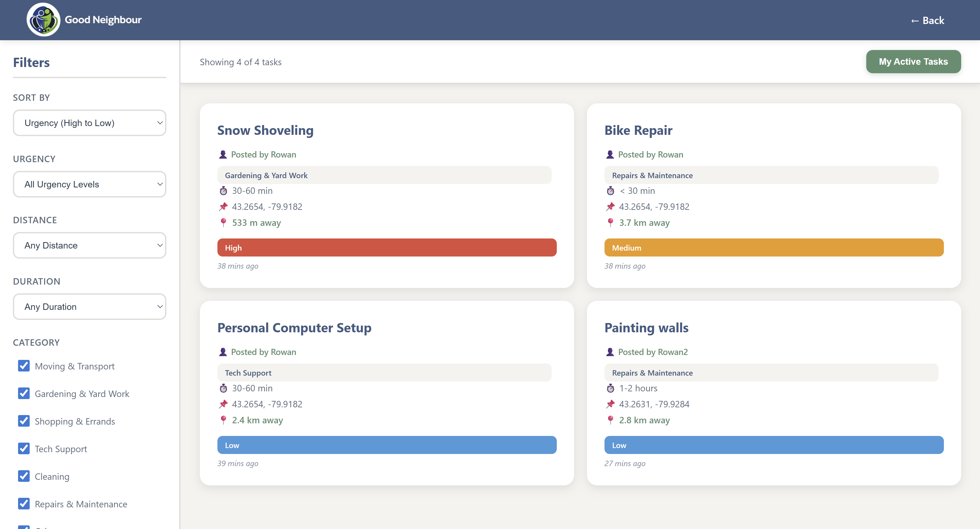Click the Good Neighbour logo icon

pyautogui.click(x=43, y=20)
